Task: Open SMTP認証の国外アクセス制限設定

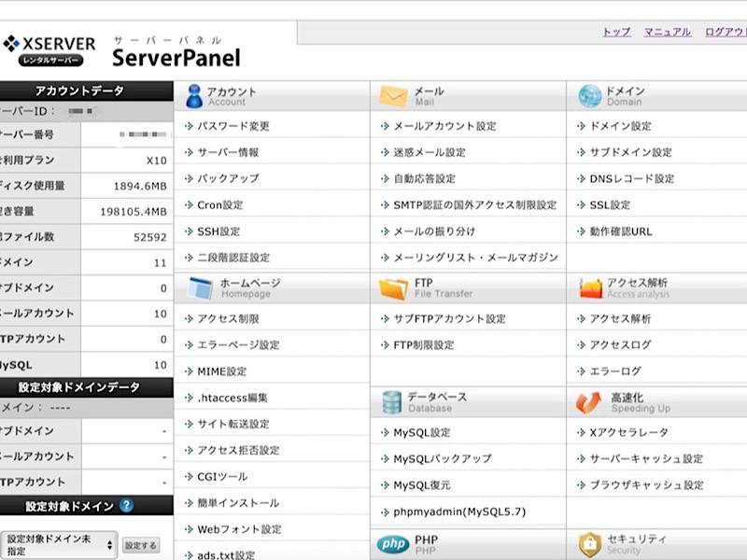Action: (x=475, y=205)
